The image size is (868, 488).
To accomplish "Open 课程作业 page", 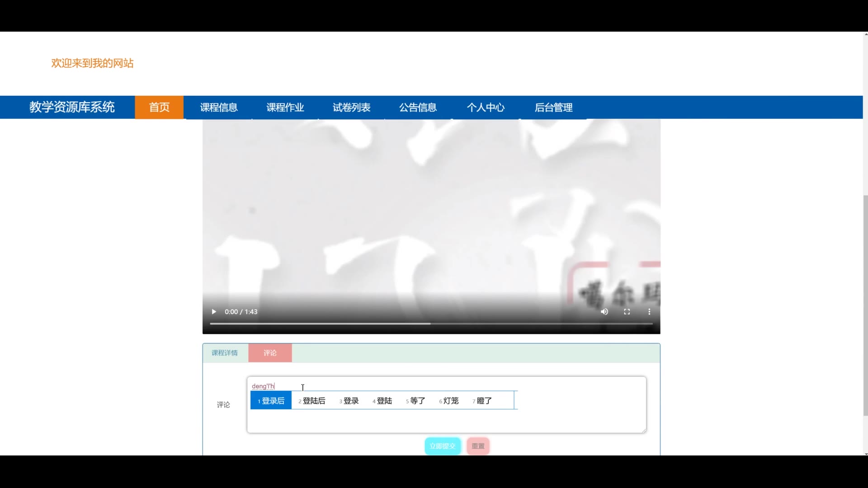I will 285,108.
